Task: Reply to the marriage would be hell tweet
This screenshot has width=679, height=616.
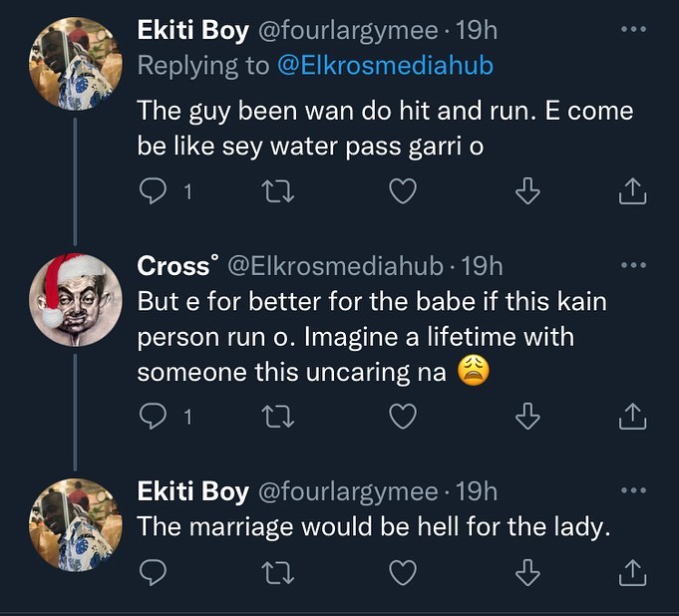Action: [x=152, y=573]
